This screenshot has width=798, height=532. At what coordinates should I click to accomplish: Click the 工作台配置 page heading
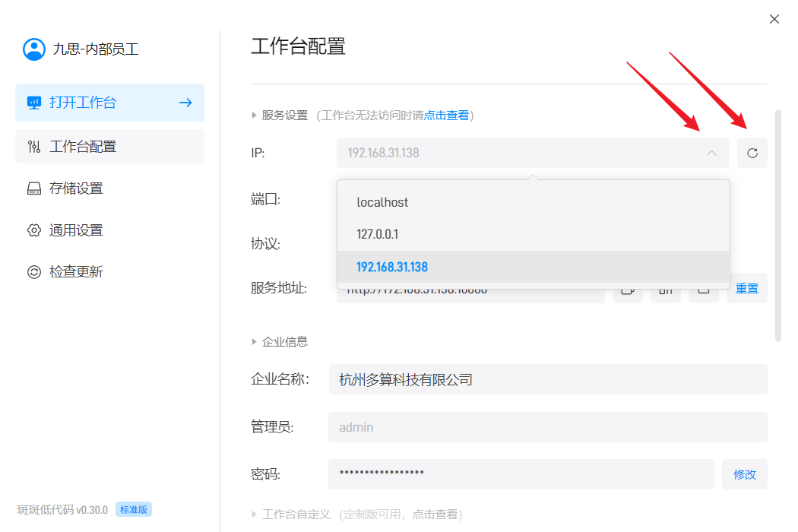[x=298, y=46]
